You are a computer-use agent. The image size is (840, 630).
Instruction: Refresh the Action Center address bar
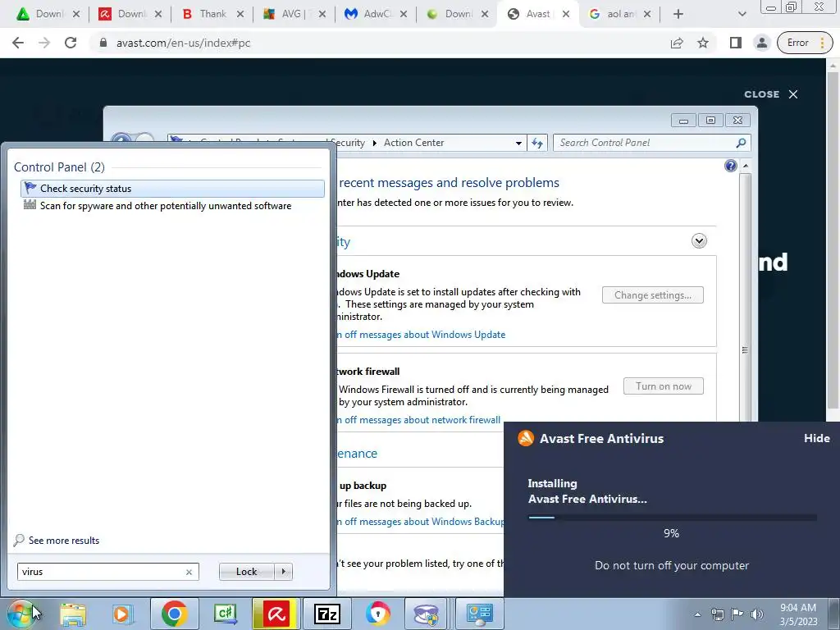pos(537,143)
